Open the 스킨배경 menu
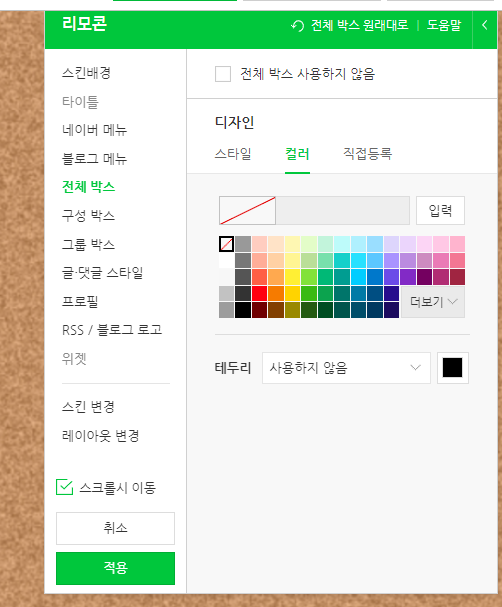502x607 pixels. (x=87, y=73)
